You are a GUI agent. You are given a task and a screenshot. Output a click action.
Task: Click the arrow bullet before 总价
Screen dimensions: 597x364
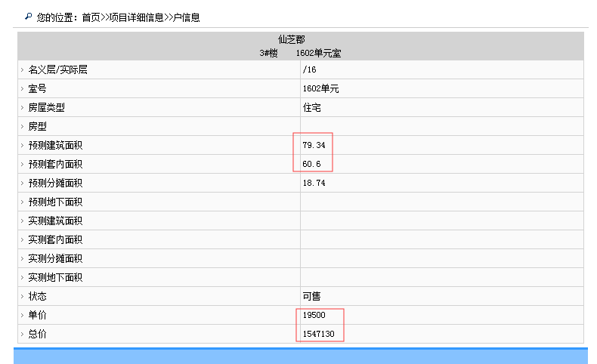pyautogui.click(x=22, y=334)
